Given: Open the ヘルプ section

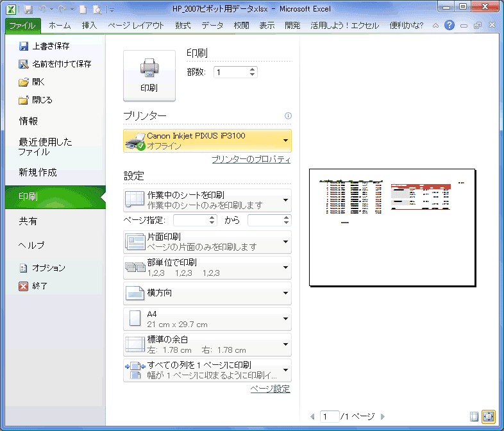Looking at the screenshot, I should click(31, 245).
